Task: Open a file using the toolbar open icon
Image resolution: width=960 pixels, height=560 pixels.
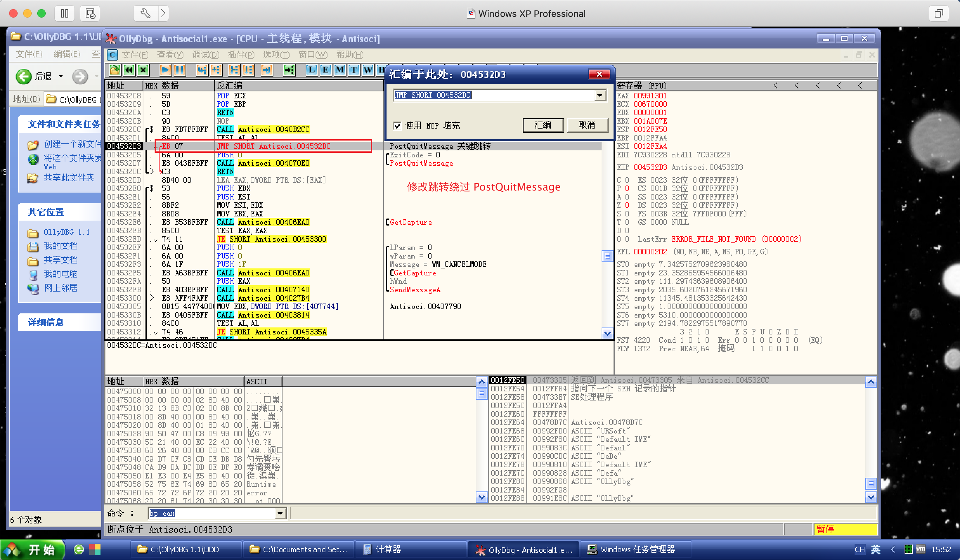Action: [x=114, y=70]
